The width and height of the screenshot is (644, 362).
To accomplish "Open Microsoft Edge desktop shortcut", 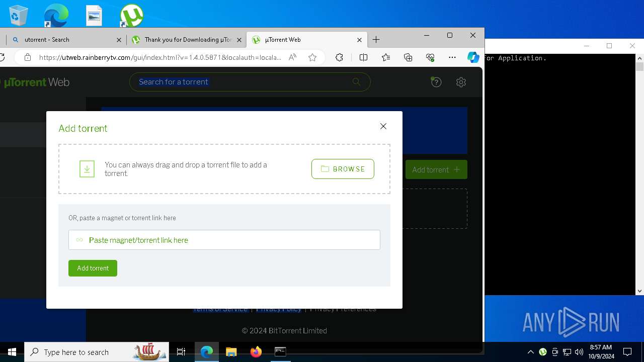I will tap(56, 16).
